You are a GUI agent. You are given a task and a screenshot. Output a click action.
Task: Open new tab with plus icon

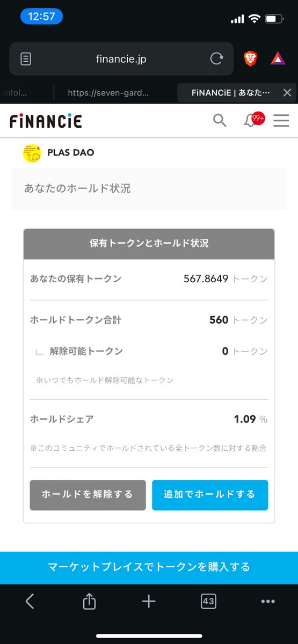[149, 602]
